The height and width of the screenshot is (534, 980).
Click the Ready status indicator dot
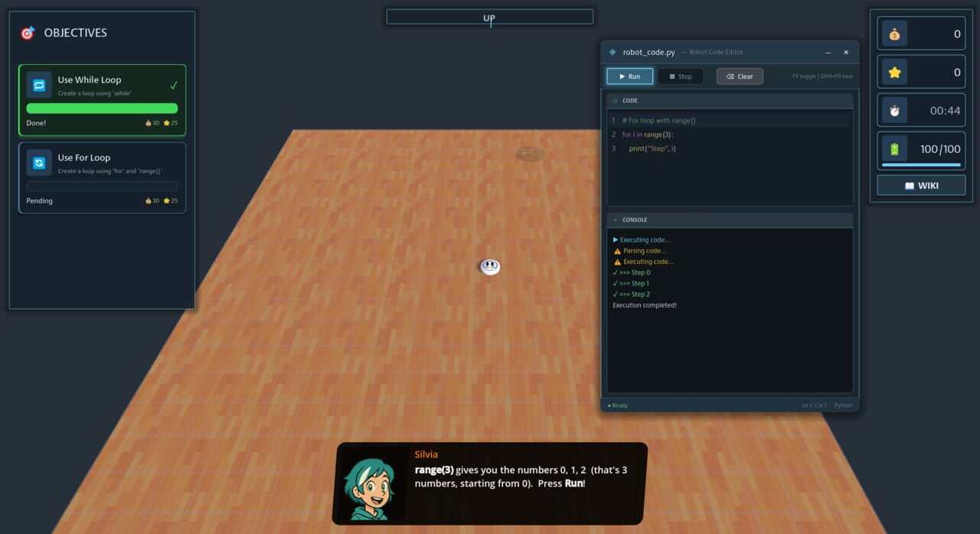(610, 405)
